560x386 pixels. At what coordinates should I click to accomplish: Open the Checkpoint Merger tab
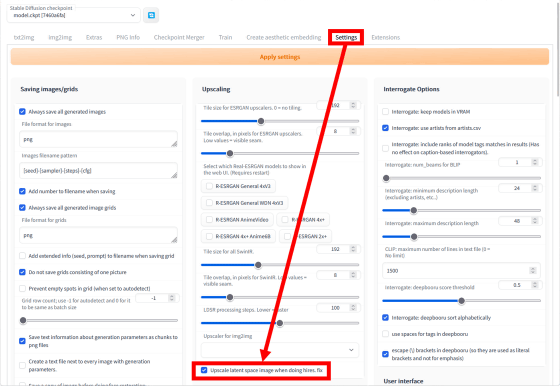[179, 37]
